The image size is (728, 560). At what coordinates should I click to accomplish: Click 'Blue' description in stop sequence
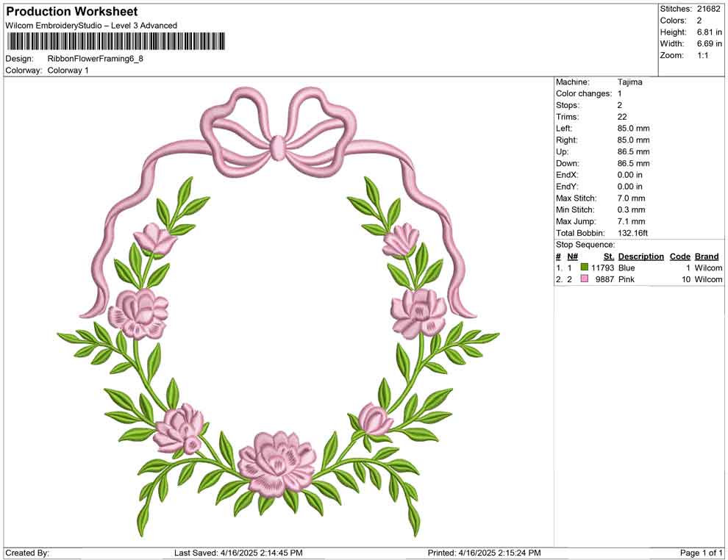click(x=627, y=268)
